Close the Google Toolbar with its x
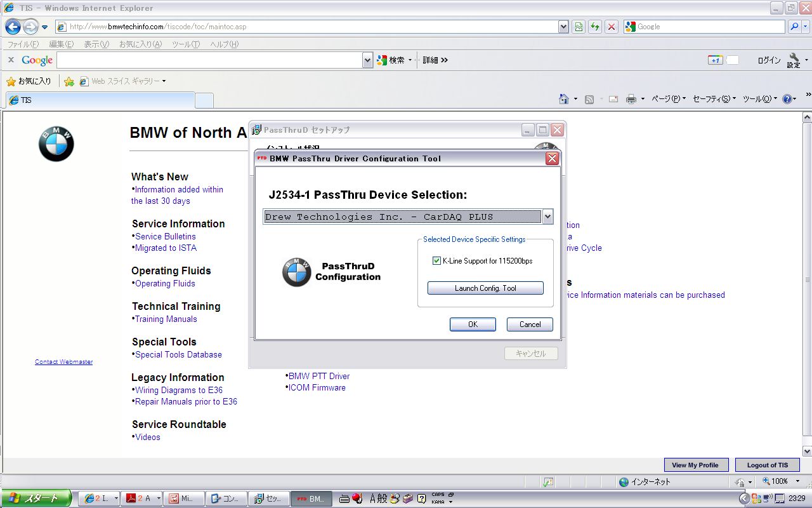 tap(11, 60)
